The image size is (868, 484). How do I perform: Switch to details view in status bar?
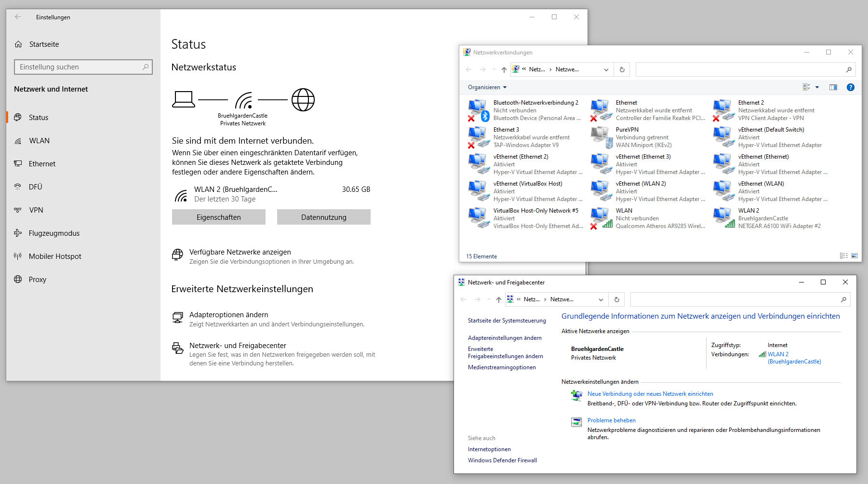(844, 256)
